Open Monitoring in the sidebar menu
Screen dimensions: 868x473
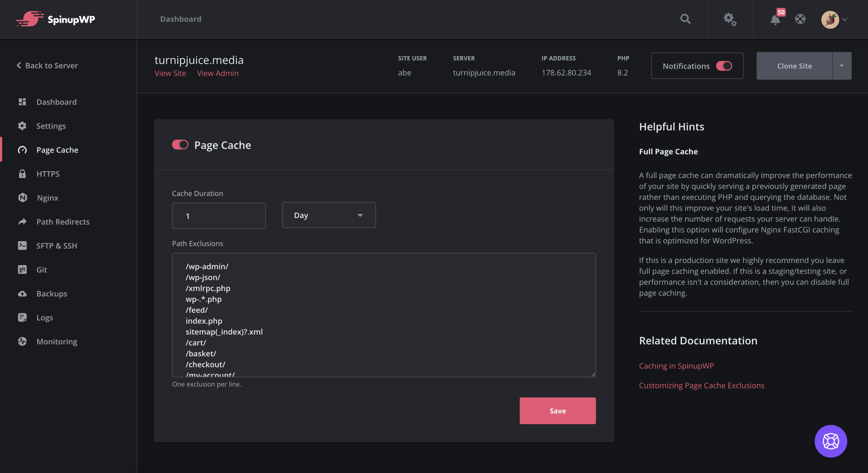[x=57, y=341]
